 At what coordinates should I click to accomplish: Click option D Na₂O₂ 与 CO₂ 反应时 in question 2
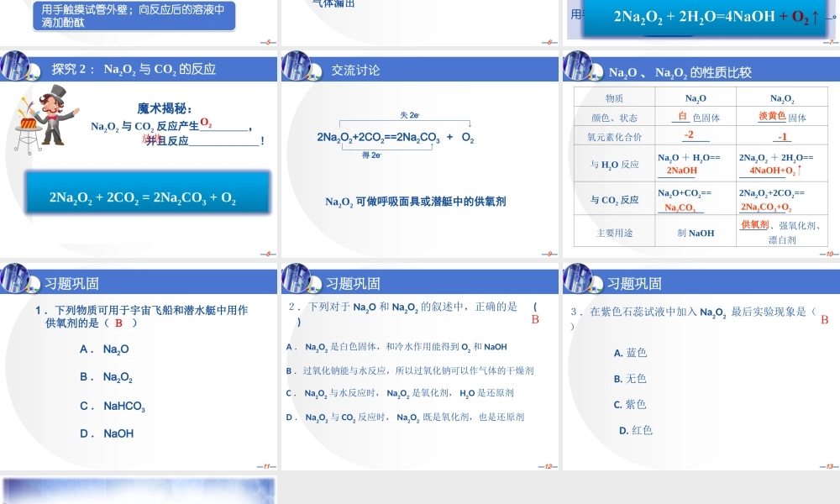[x=405, y=417]
